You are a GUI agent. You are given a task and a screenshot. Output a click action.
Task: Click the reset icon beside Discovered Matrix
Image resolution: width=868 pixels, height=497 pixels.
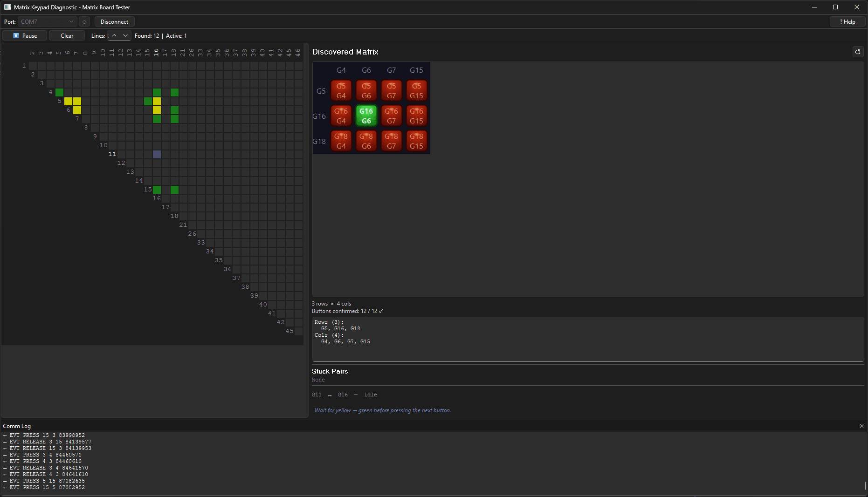tap(858, 52)
